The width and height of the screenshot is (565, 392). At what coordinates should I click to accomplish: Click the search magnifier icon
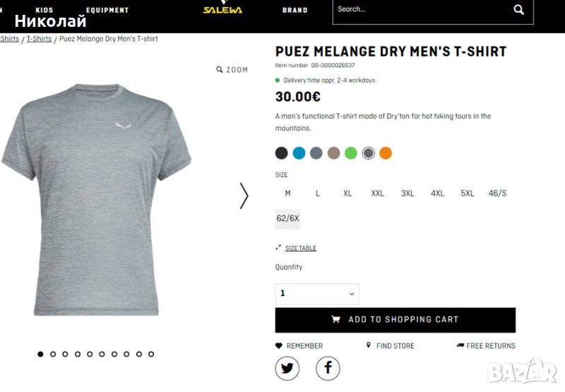(518, 10)
